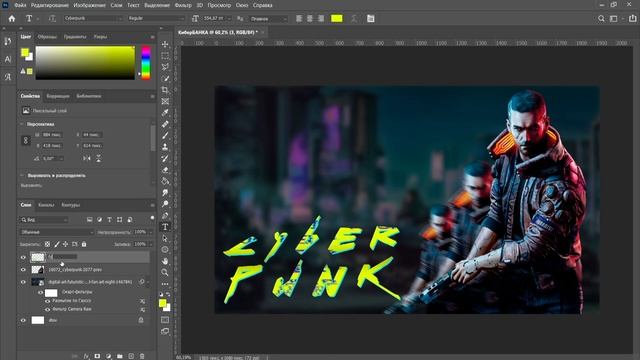This screenshot has height=360, width=640.
Task: Click the Home icon in options bar
Action: coord(11,18)
